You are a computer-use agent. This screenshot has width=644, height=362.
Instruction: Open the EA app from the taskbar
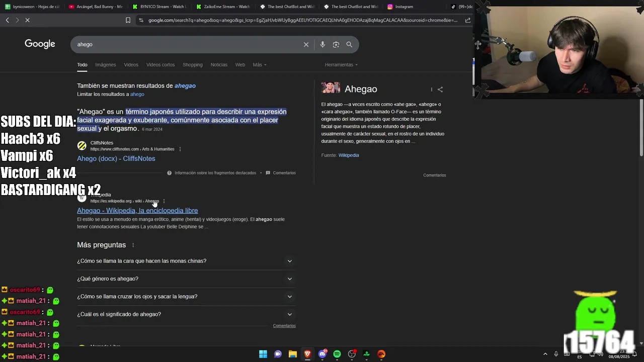[x=381, y=354]
